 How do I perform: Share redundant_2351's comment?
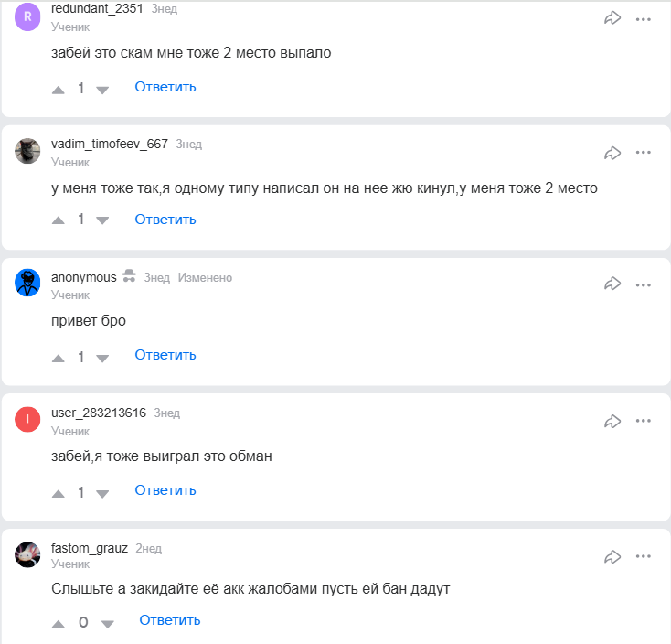click(612, 18)
